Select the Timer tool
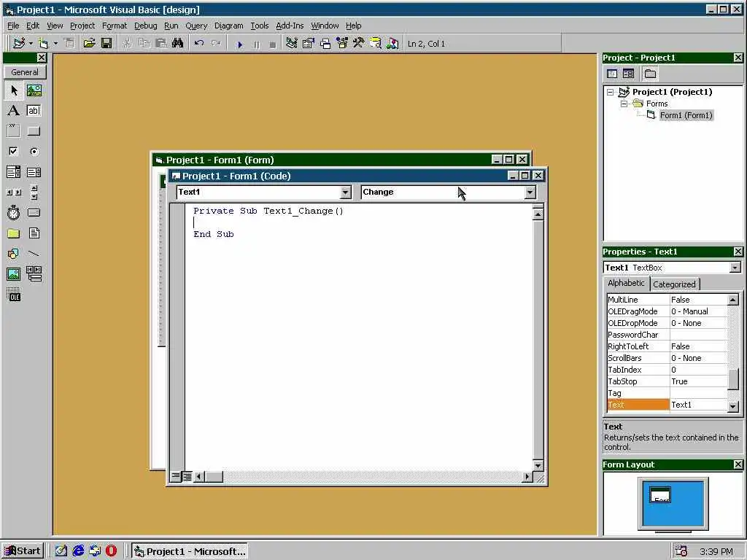Image resolution: width=747 pixels, height=560 pixels. pyautogui.click(x=14, y=213)
